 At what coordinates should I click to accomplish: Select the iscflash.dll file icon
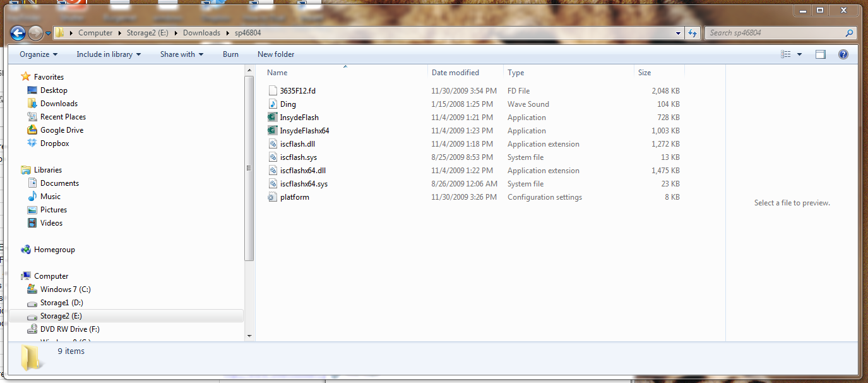[x=273, y=144]
